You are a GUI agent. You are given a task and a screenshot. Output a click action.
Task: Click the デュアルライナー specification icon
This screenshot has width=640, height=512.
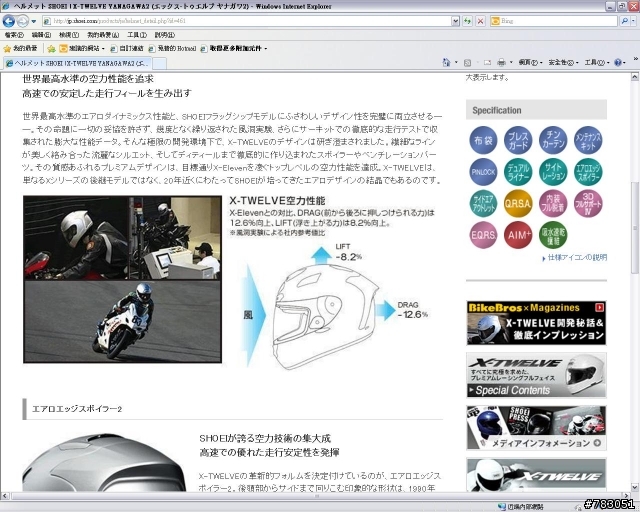[x=518, y=172]
